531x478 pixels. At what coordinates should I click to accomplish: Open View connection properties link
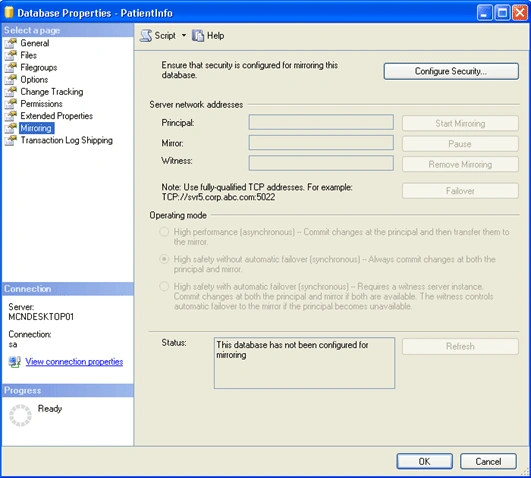[x=74, y=362]
